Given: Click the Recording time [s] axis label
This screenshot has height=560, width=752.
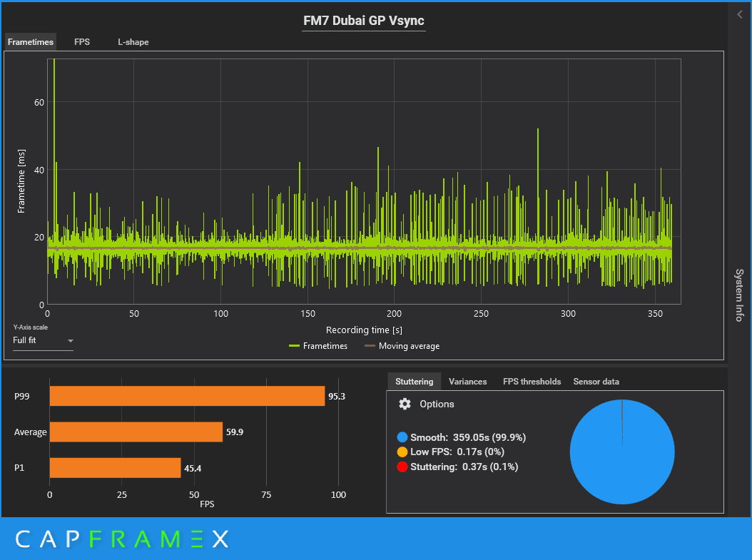Looking at the screenshot, I should 364,330.
